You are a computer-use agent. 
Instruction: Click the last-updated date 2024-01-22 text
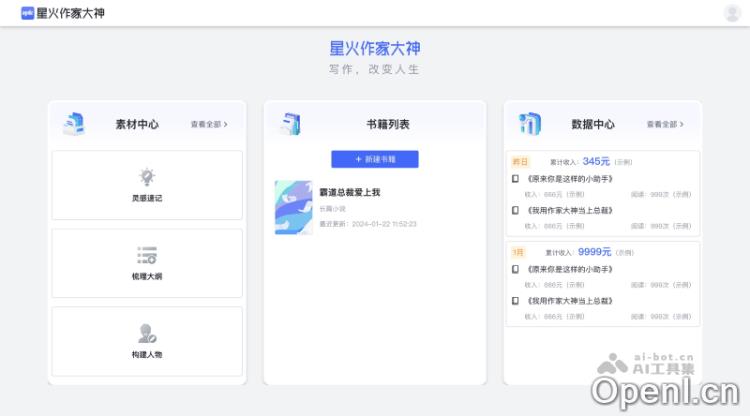pos(368,224)
